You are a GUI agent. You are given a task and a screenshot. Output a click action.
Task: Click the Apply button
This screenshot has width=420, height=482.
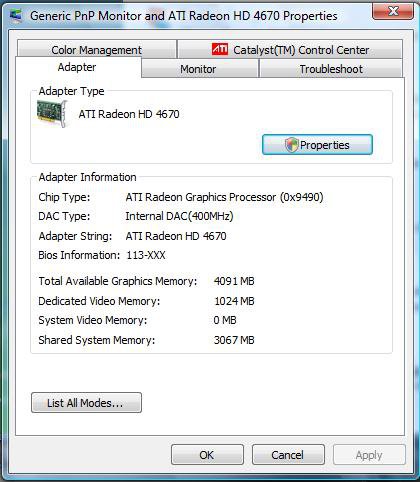pyautogui.click(x=369, y=455)
